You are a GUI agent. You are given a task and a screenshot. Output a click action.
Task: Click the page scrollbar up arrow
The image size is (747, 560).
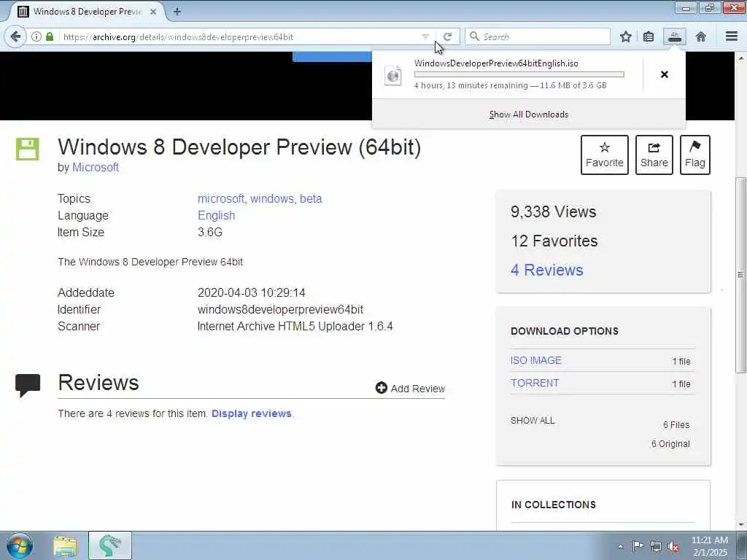click(x=741, y=58)
